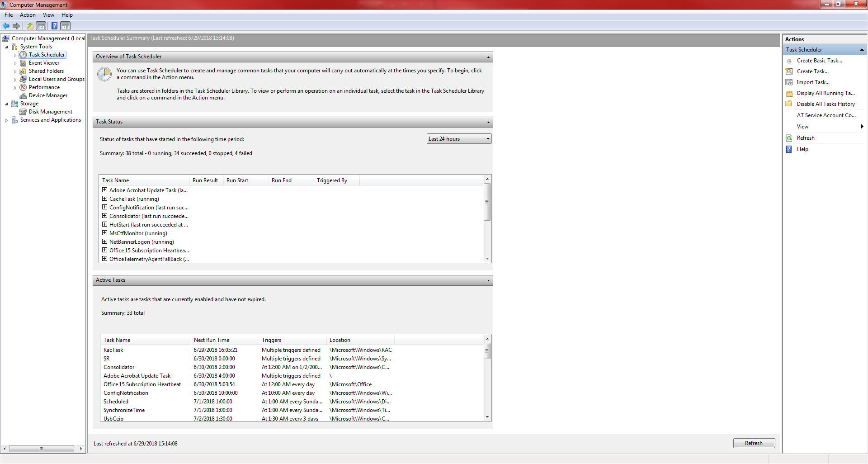Click the blue Help toolbar icon
This screenshot has height=464, width=868.
[x=54, y=26]
